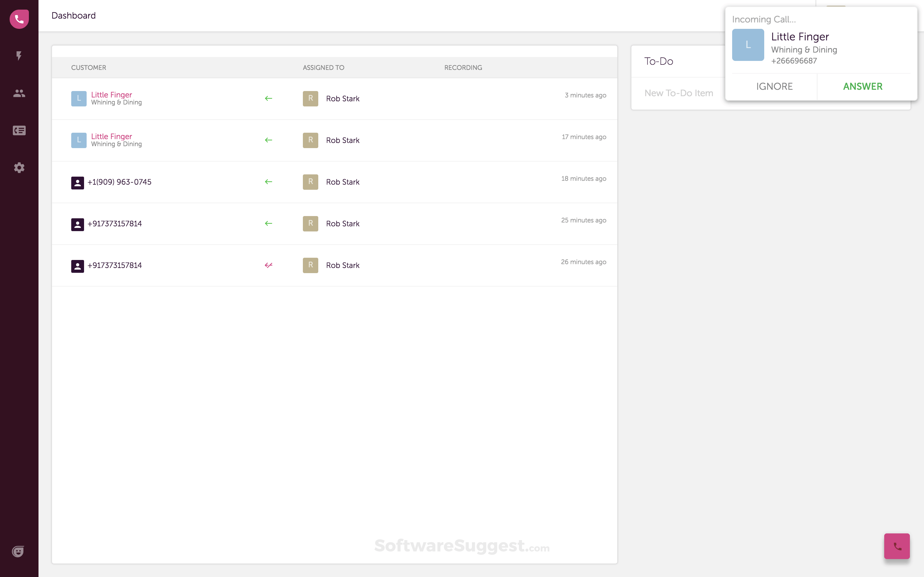Select the +917373157814 call from 25 minutes ago
The height and width of the screenshot is (577, 924).
pyautogui.click(x=115, y=224)
